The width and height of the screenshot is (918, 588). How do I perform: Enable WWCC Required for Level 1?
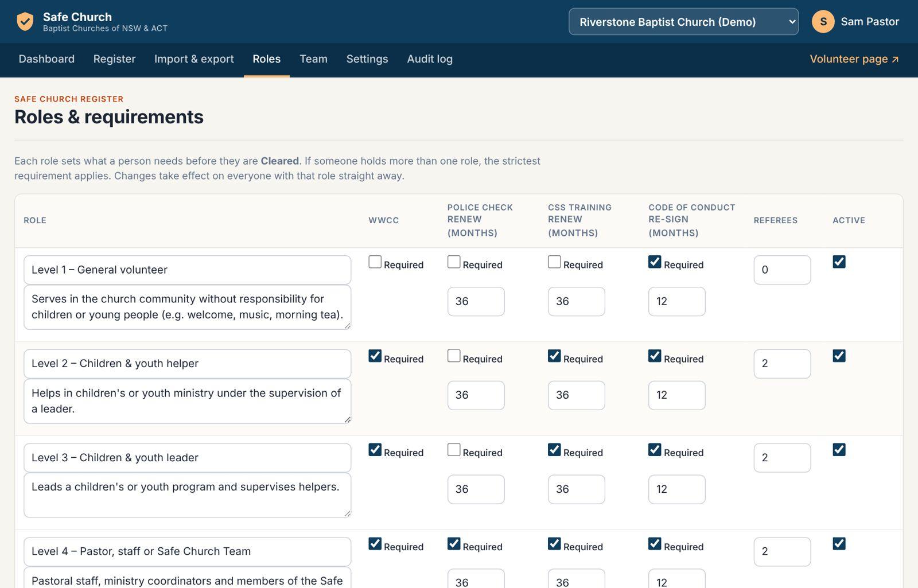375,262
